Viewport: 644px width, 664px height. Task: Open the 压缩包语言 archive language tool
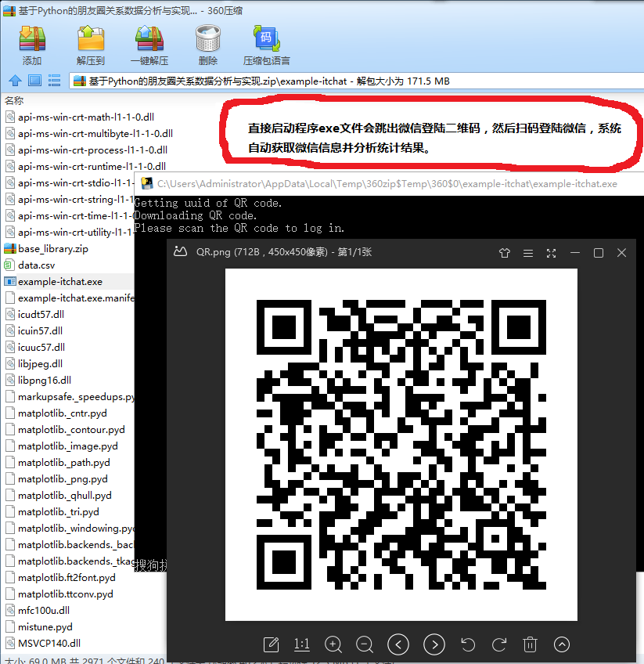click(267, 45)
